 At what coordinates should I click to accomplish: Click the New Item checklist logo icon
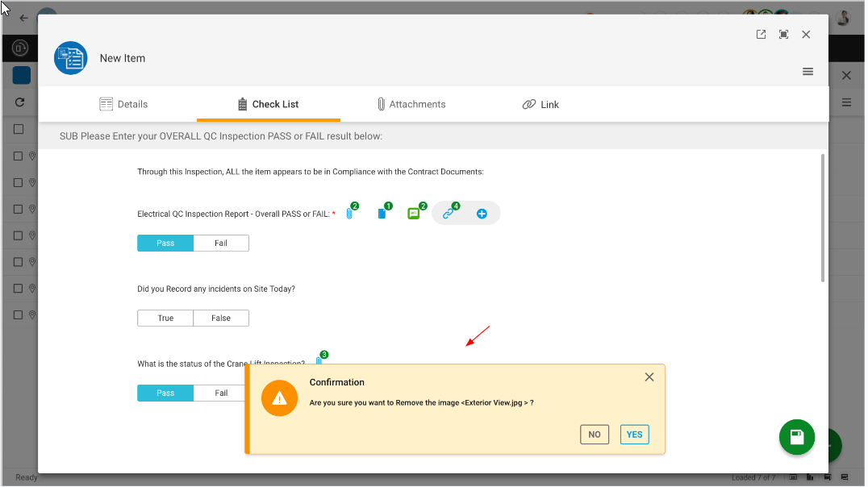70,57
